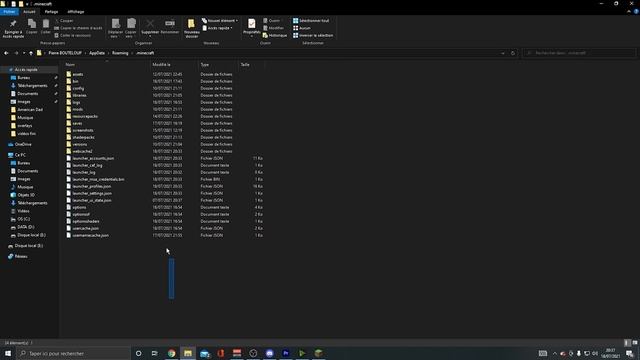Go back with the back arrow
640x360 pixels.
point(6,53)
